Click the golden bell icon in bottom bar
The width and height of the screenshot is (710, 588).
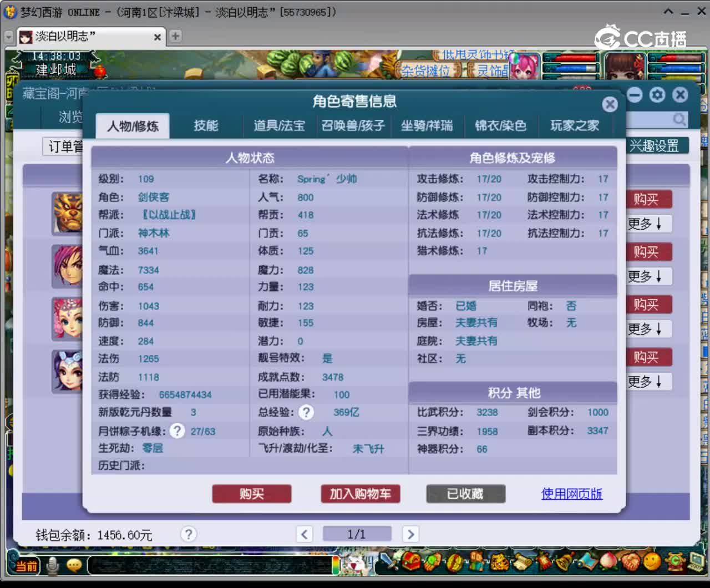566,561
